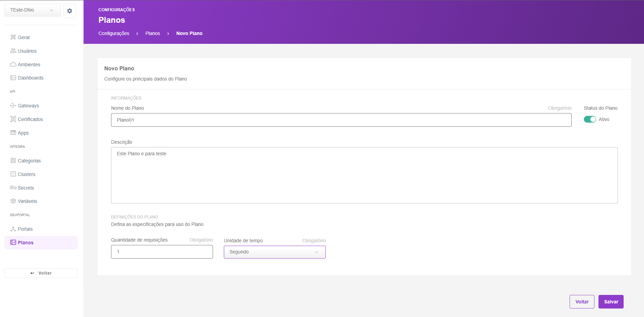Click the Ambientes cloud icon
Screen dimensions: 644x317
pos(13,65)
